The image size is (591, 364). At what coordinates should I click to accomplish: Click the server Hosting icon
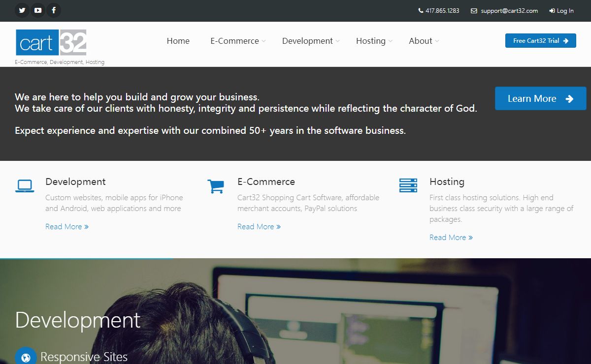(x=408, y=185)
